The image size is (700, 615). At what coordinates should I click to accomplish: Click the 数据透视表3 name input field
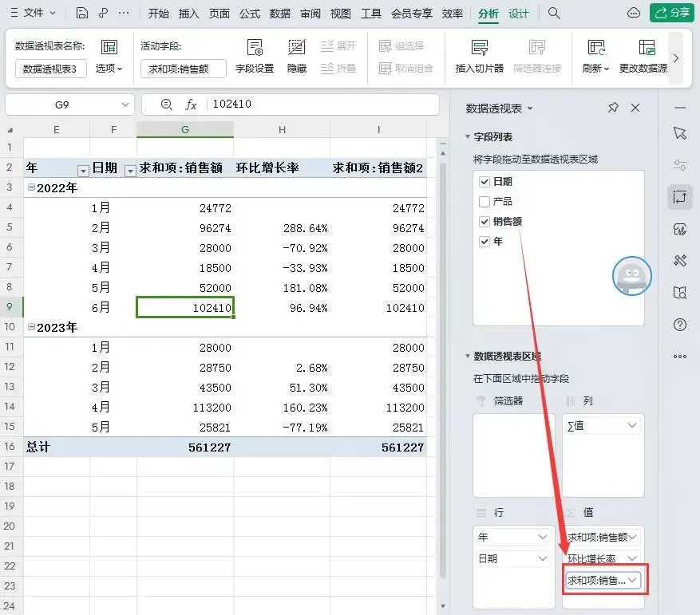[50, 69]
